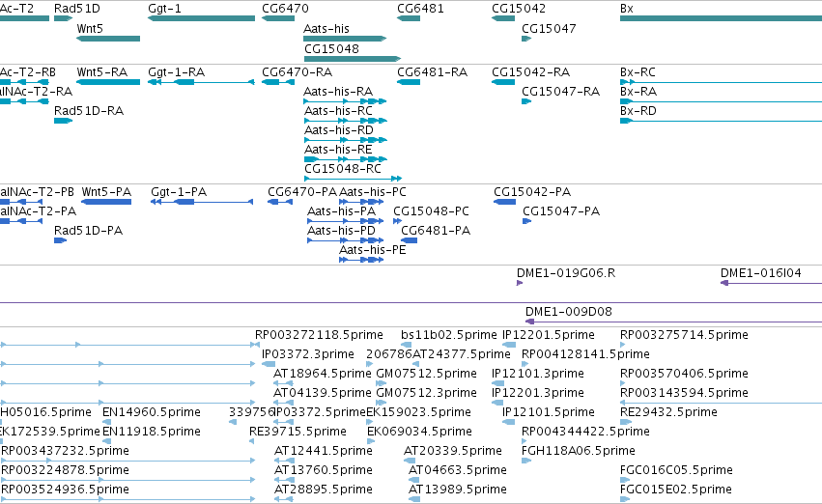Image resolution: width=822 pixels, height=504 pixels.
Task: Click the AT04139.5prime EST label
Action: [323, 393]
